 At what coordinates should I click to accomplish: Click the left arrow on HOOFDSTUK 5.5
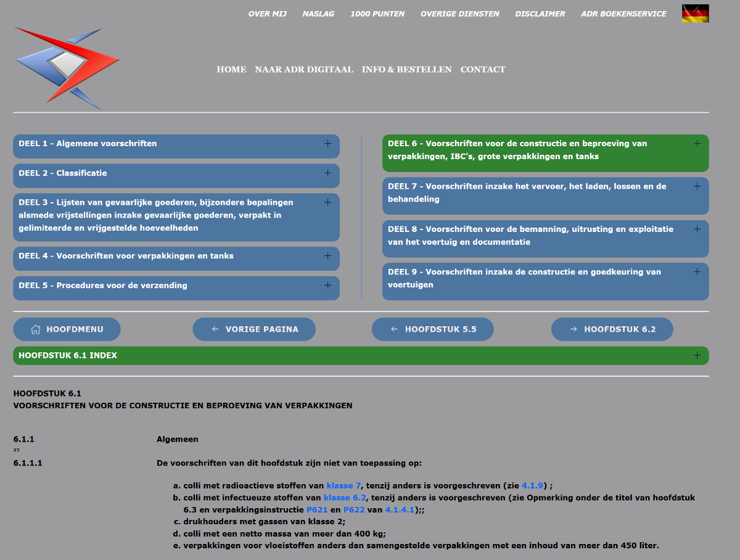coord(393,329)
